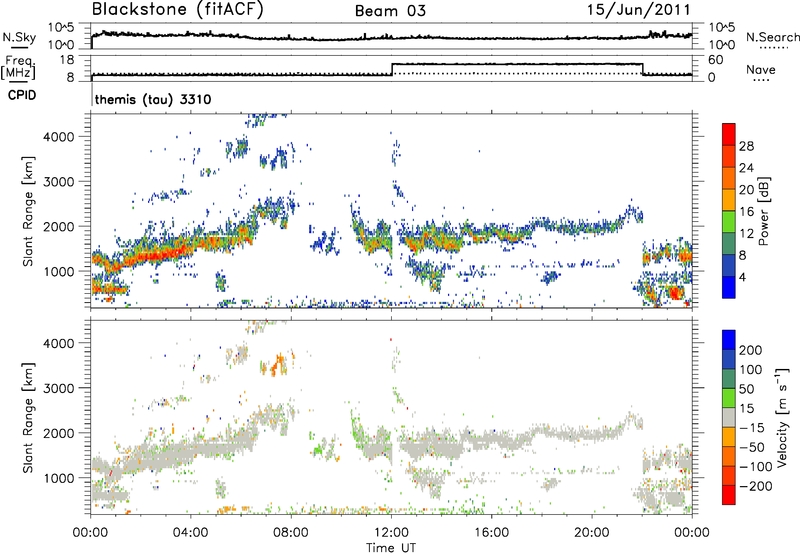Click the 'N.Sky' legend label

[x=19, y=37]
